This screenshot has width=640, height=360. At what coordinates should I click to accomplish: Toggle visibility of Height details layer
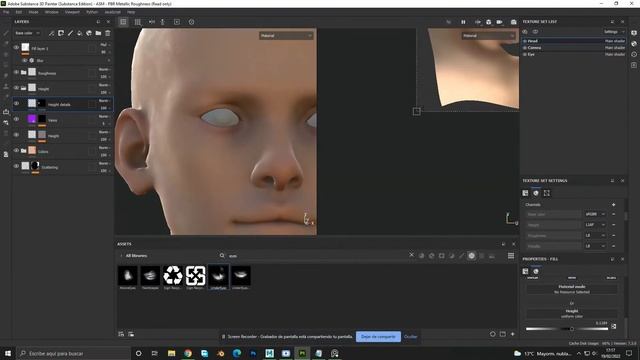tap(16, 104)
